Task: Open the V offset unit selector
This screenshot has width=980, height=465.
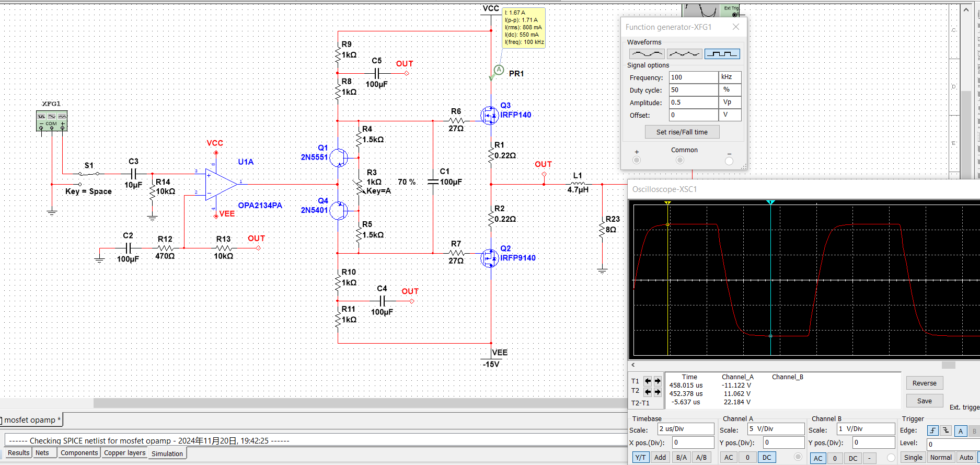Action: pyautogui.click(x=730, y=115)
